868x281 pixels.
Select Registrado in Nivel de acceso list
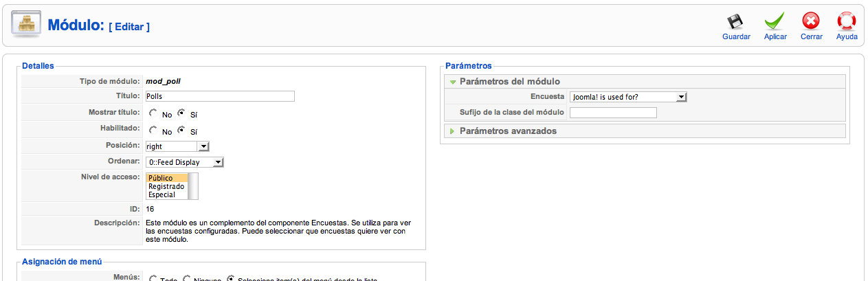coord(166,186)
